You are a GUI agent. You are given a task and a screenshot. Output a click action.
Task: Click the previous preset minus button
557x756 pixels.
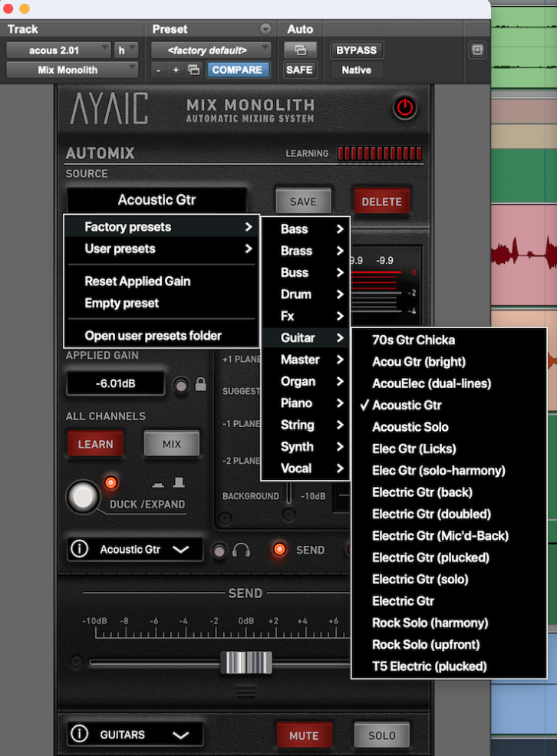point(158,71)
